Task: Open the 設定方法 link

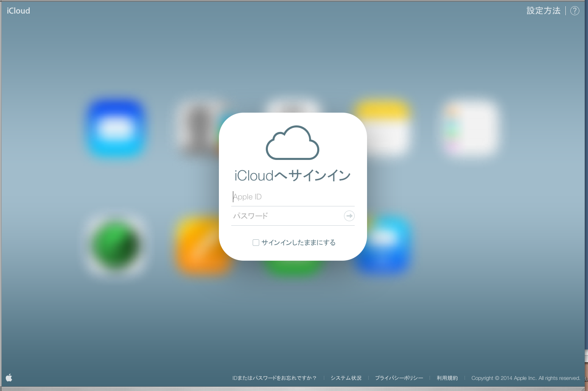Action: click(544, 11)
